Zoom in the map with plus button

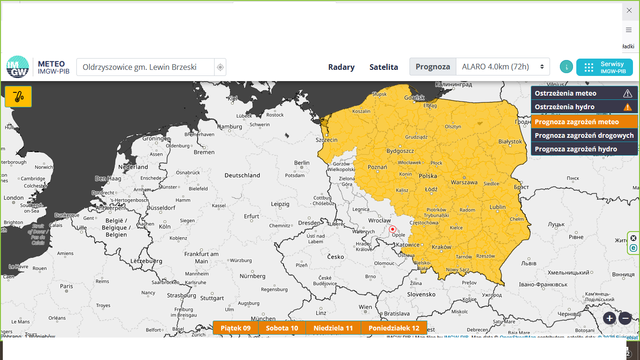click(609, 318)
